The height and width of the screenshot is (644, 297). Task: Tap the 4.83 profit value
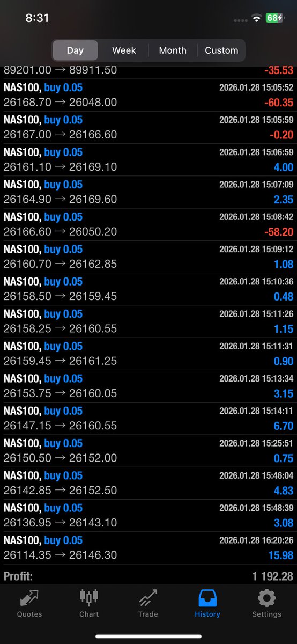coord(284,491)
